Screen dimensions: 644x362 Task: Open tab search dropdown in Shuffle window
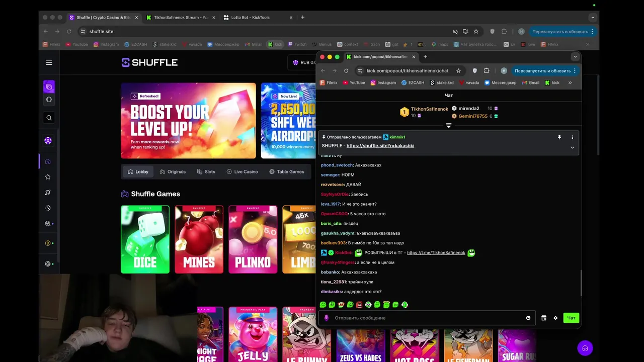(x=593, y=17)
